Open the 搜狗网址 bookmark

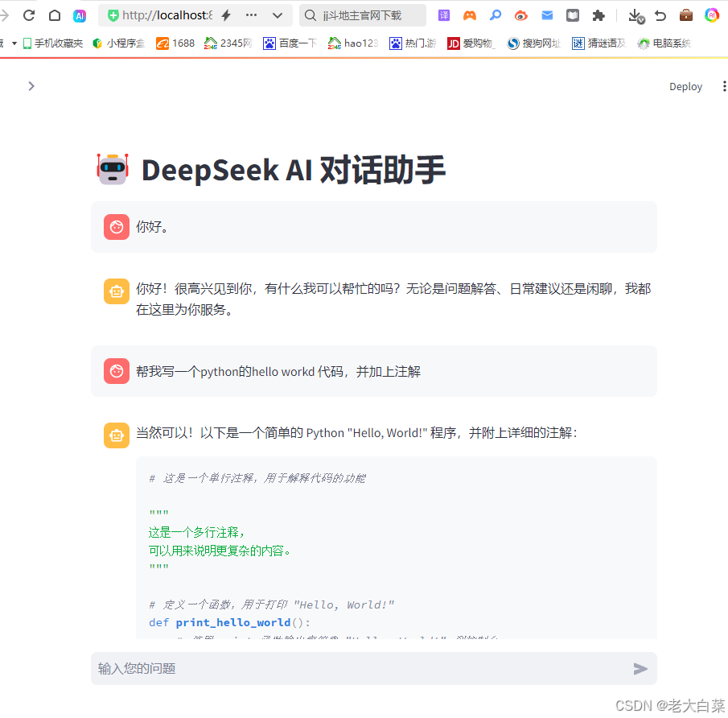coord(534,43)
